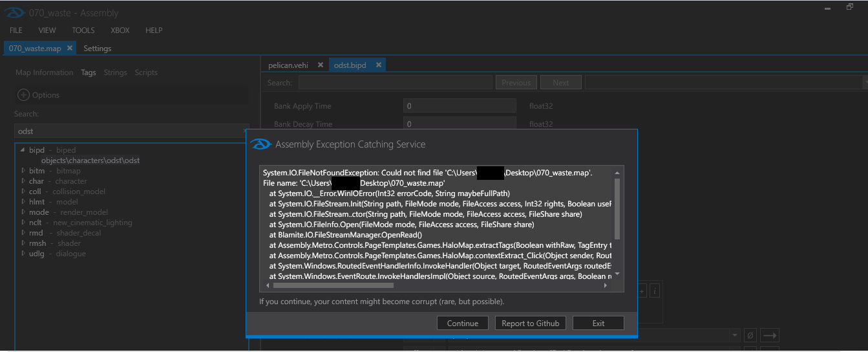Collapse the bipd biped tree node

click(x=23, y=150)
